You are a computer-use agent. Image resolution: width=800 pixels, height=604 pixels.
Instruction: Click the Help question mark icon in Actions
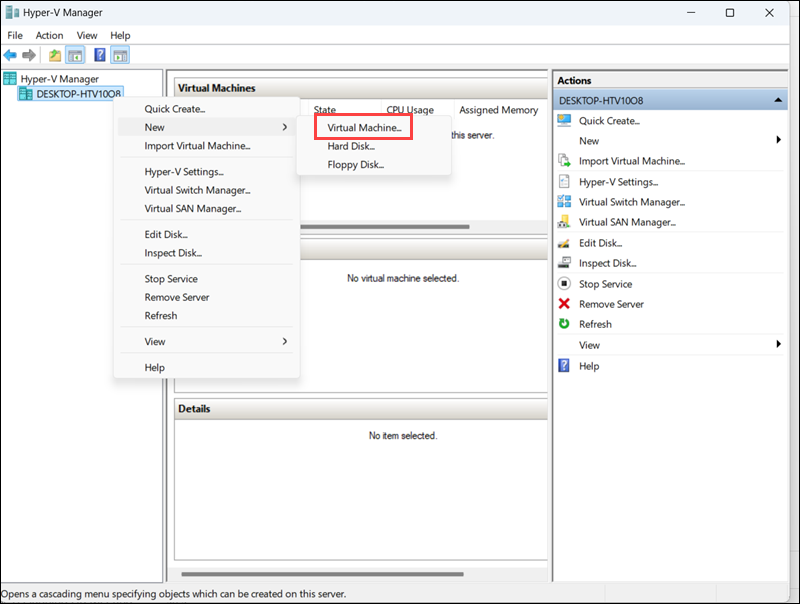[564, 366]
